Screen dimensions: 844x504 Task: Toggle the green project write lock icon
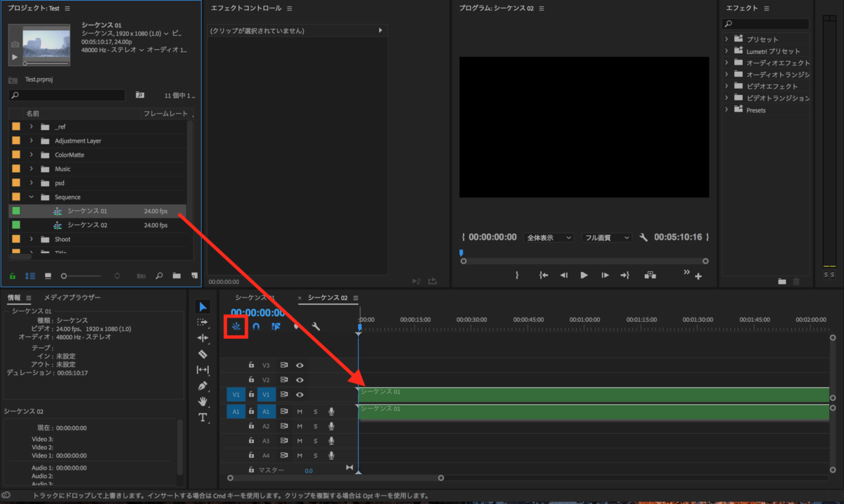pyautogui.click(x=13, y=276)
